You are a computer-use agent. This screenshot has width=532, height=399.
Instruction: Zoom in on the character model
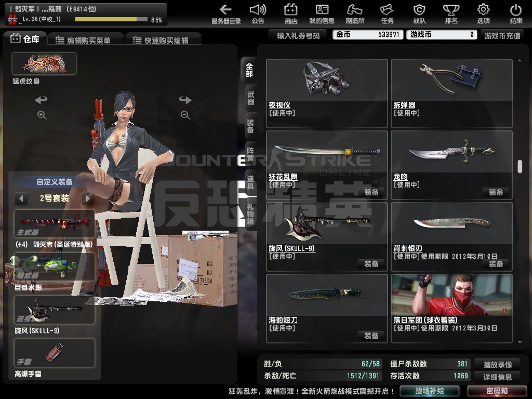[x=42, y=115]
